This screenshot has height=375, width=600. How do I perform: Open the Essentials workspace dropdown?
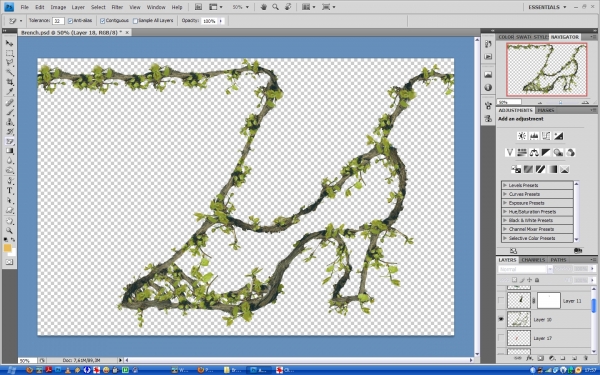tap(547, 7)
